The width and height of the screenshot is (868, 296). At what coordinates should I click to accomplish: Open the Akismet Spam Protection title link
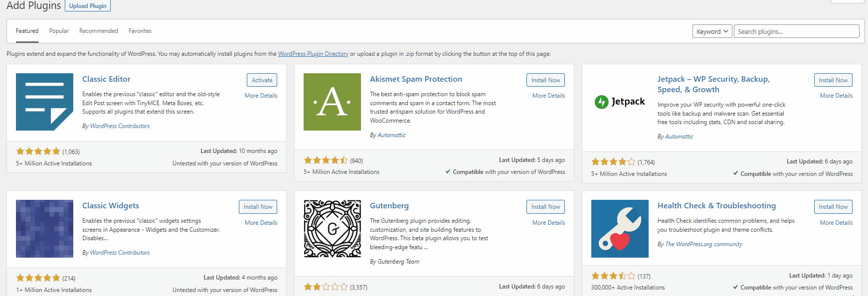click(416, 79)
